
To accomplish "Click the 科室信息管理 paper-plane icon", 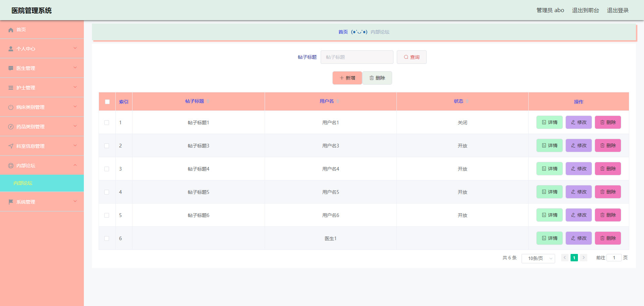I will click(x=11, y=146).
